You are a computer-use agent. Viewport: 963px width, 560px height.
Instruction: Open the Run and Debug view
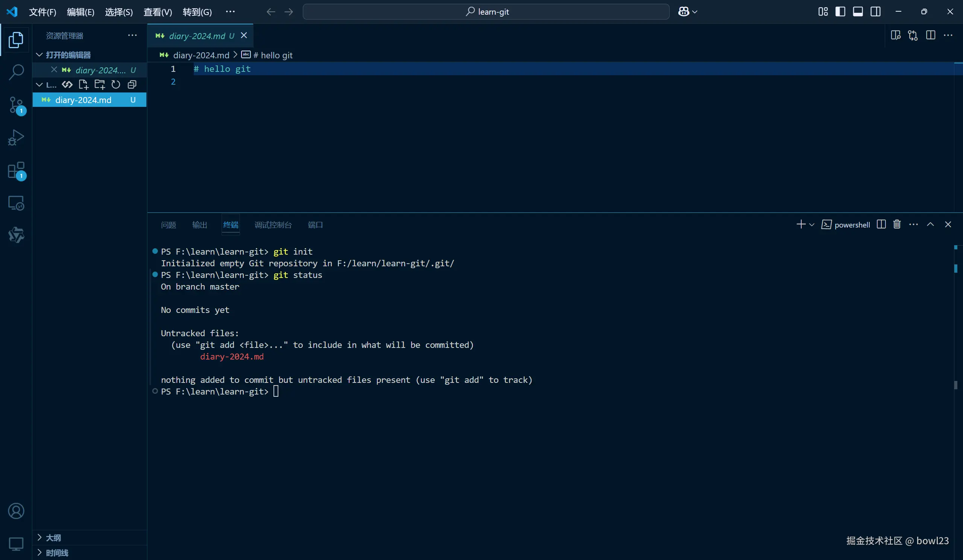click(x=16, y=138)
